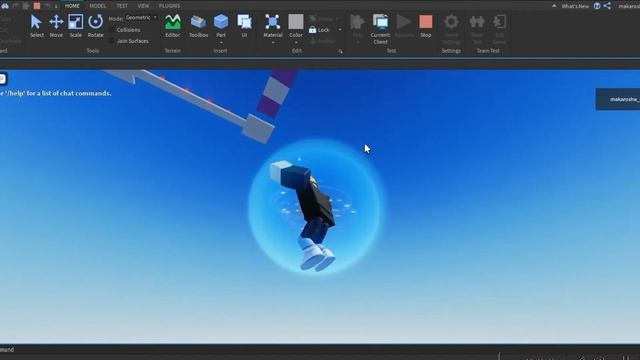This screenshot has width=640, height=360.
Task: Expand the Part dropdown arrow
Action: 221,42
